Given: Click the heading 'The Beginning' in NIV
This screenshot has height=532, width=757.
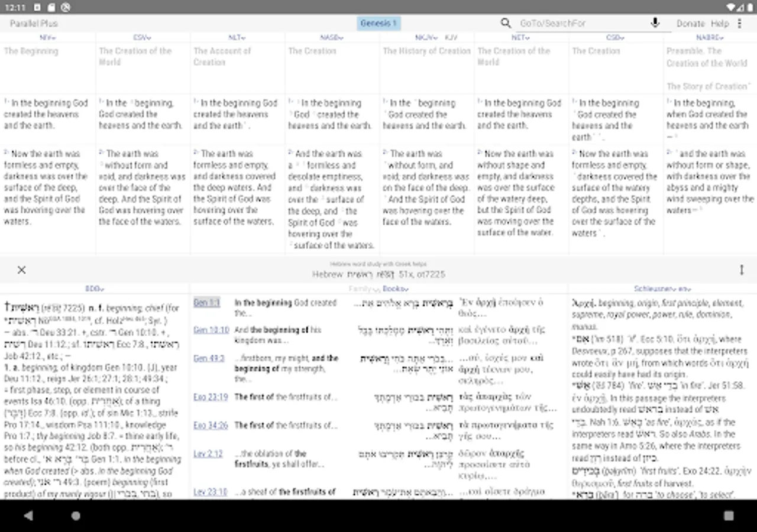Looking at the screenshot, I should [x=31, y=51].
